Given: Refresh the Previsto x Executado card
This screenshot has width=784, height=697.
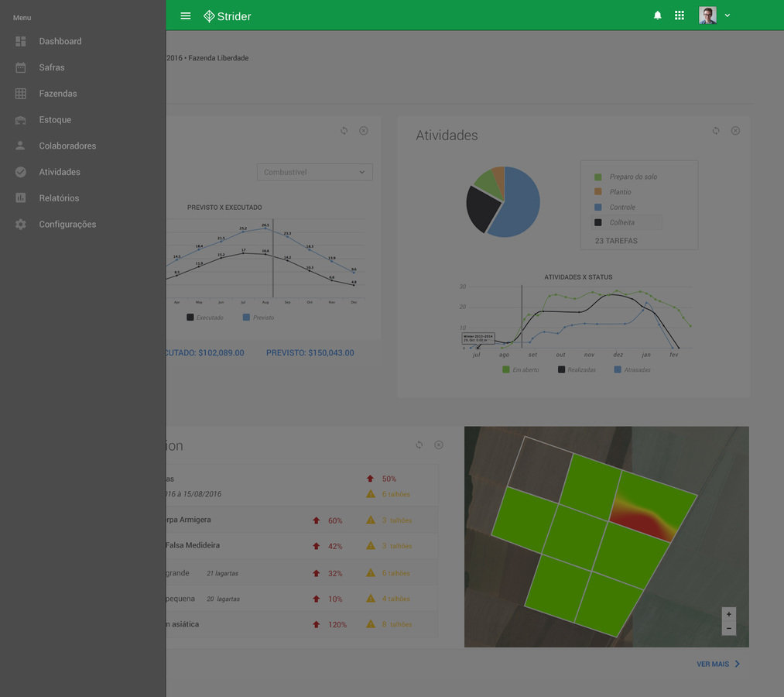Looking at the screenshot, I should (x=344, y=131).
